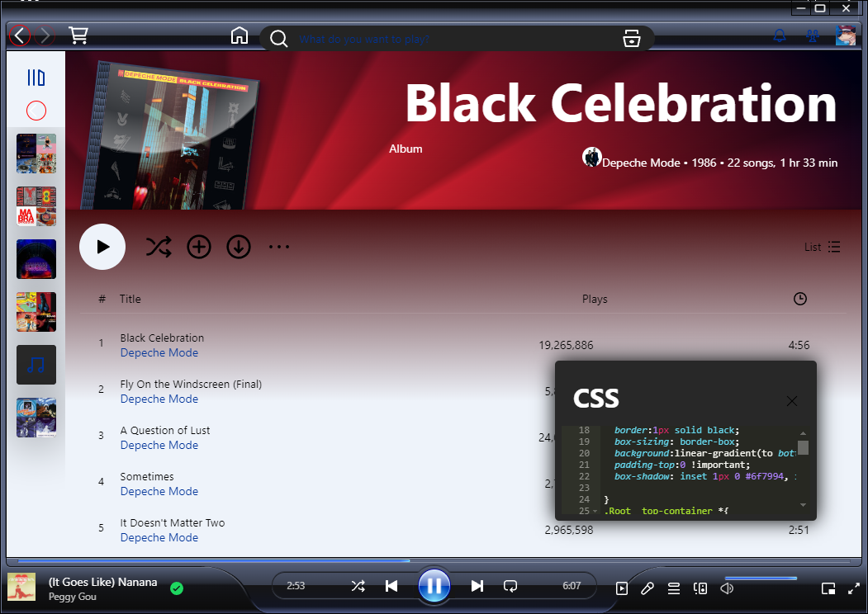Download the Black Celebration album
The height and width of the screenshot is (614, 868).
click(239, 247)
